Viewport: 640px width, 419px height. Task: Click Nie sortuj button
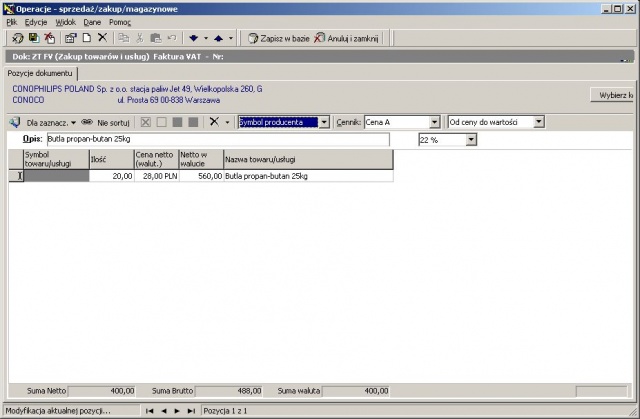[x=113, y=122]
